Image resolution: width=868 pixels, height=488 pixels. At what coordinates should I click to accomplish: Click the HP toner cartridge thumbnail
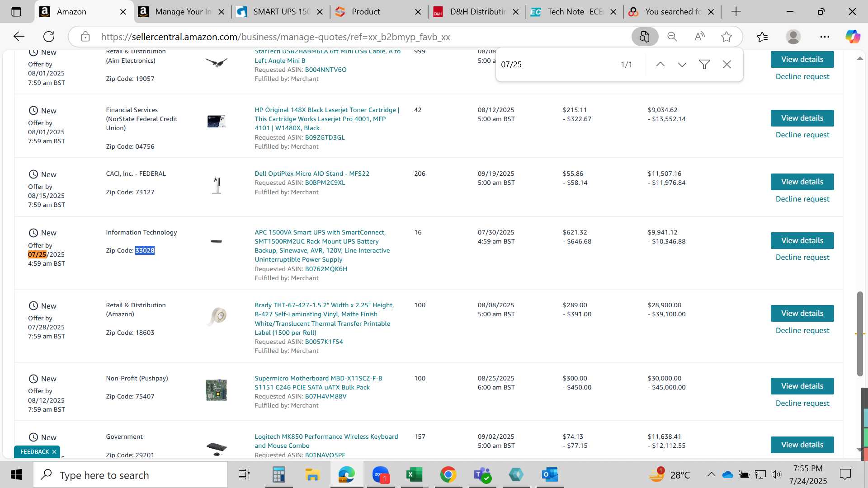pos(217,121)
